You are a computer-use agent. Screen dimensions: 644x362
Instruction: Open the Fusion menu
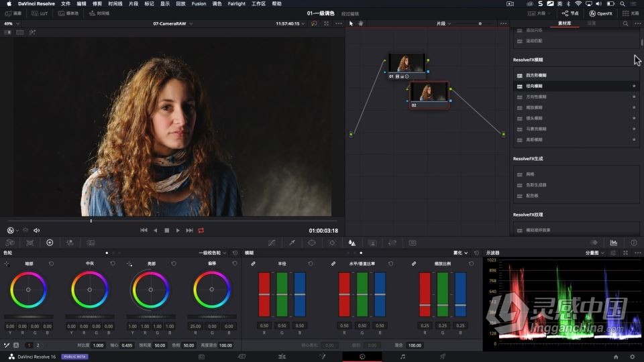coord(199,4)
